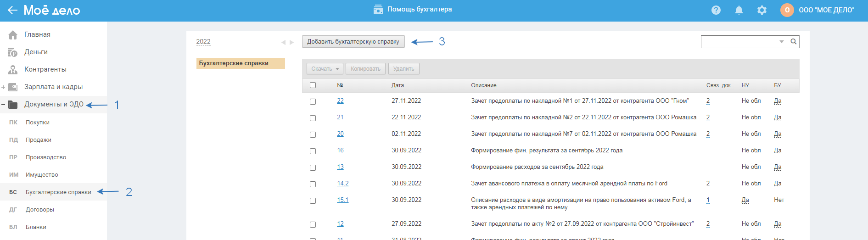Open the Скачать dropdown
This screenshot has width=868, height=240.
click(x=325, y=69)
